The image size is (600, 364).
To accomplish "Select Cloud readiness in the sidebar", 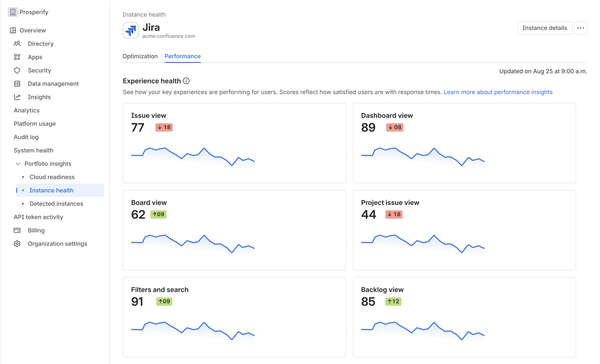I will (52, 177).
